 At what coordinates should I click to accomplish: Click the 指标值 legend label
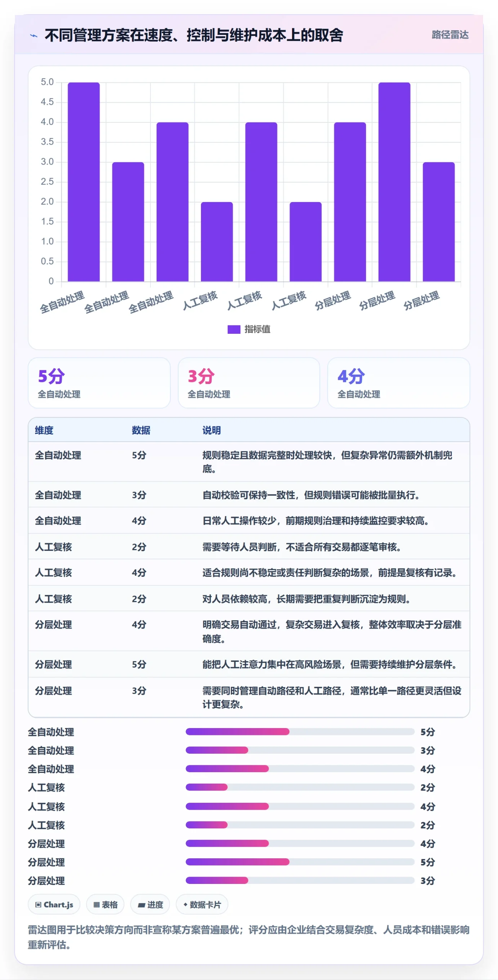257,329
